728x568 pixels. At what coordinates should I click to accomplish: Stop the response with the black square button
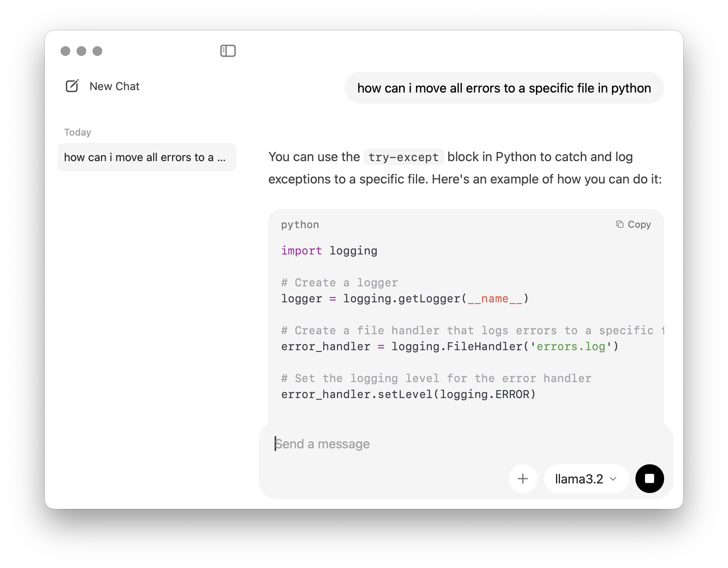point(649,479)
